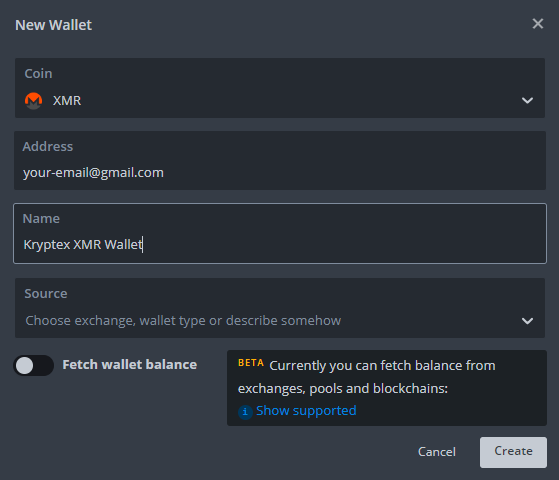Image resolution: width=559 pixels, height=480 pixels.
Task: Open the Show supported link
Action: [306, 411]
